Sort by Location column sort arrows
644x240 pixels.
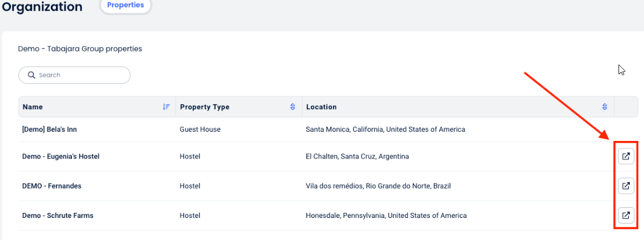pos(605,107)
